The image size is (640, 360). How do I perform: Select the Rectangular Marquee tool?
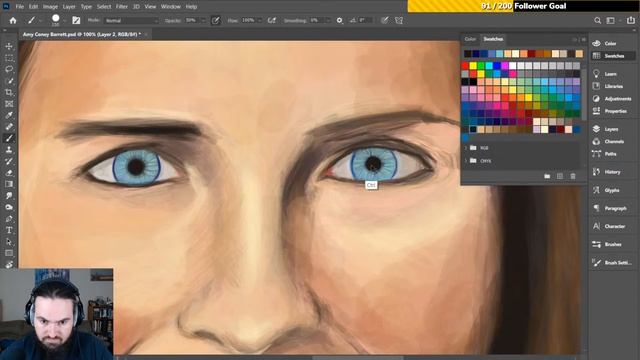click(x=9, y=58)
